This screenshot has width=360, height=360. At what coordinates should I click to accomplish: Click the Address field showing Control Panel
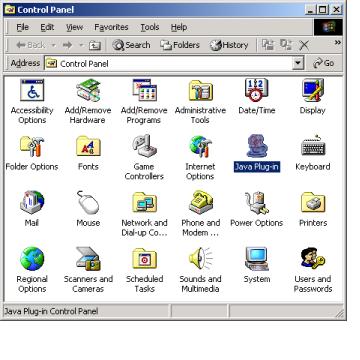(168, 63)
